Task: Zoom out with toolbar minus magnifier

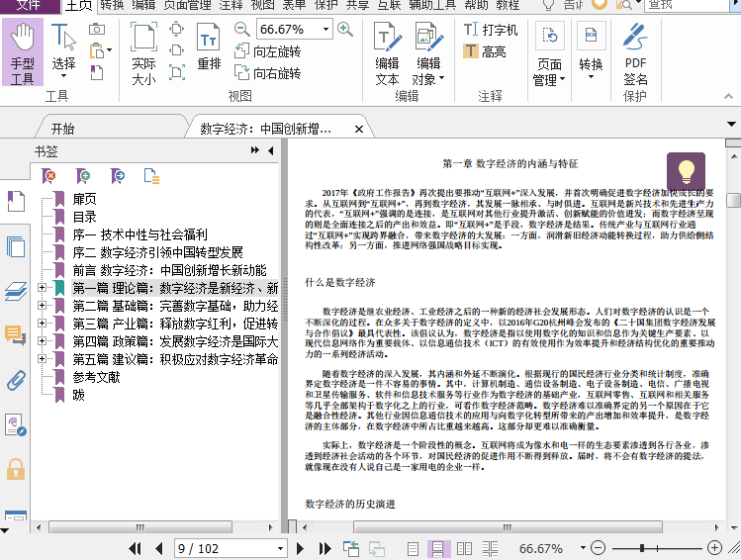Action: coord(241,30)
